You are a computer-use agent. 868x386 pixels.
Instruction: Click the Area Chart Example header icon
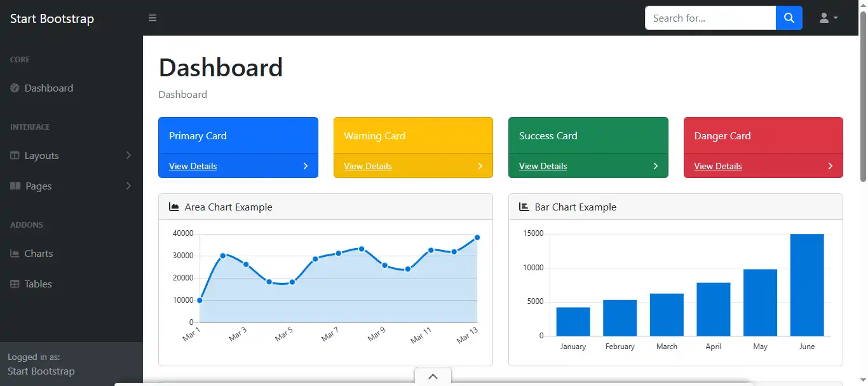tap(173, 206)
